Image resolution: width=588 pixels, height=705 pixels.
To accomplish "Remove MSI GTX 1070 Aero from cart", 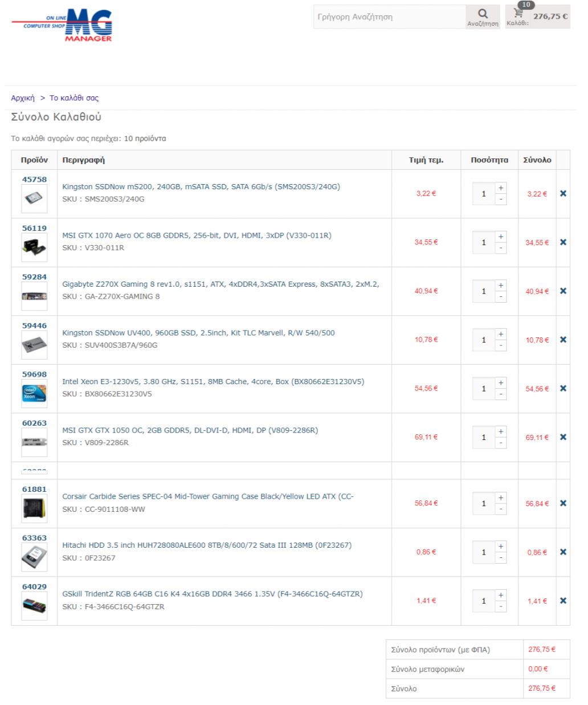I will coord(563,242).
